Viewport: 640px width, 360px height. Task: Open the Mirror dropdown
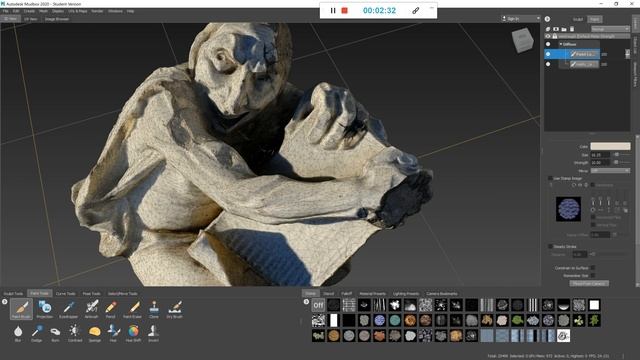click(610, 171)
